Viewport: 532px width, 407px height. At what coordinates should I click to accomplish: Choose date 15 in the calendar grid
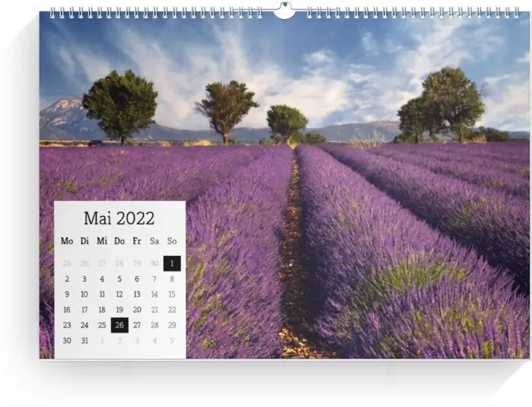tap(172, 294)
